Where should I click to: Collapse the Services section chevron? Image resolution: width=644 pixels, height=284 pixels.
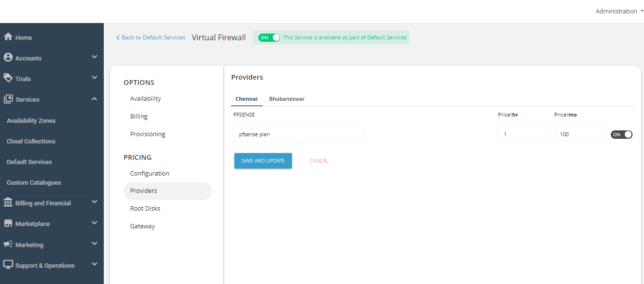coord(94,98)
